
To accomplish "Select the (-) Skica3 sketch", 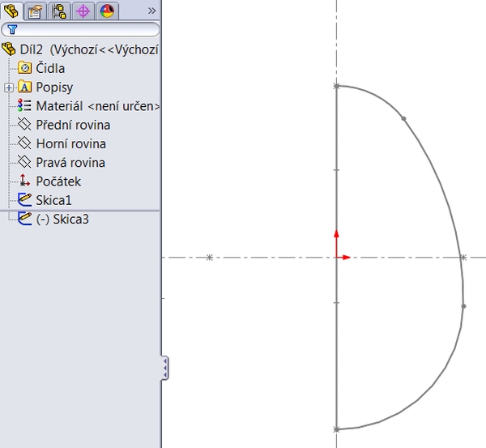I will (x=62, y=219).
